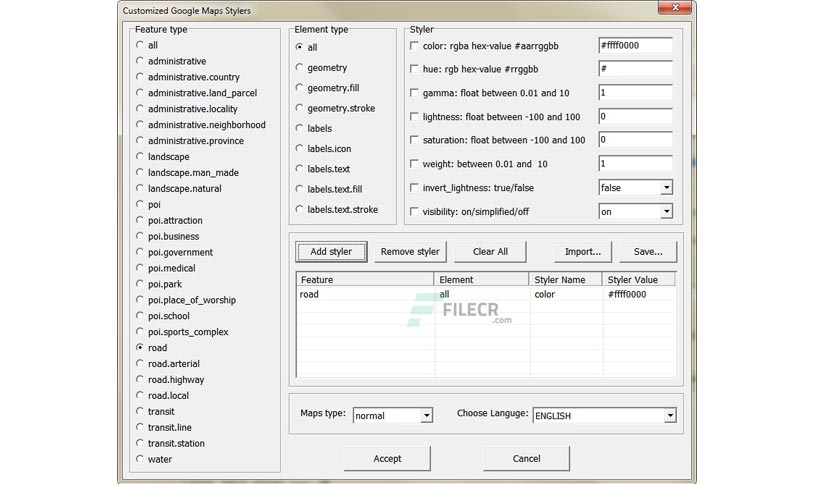Screen dimensions: 836x484
Task: Select poi.sports_complex feature type
Action: [140, 331]
